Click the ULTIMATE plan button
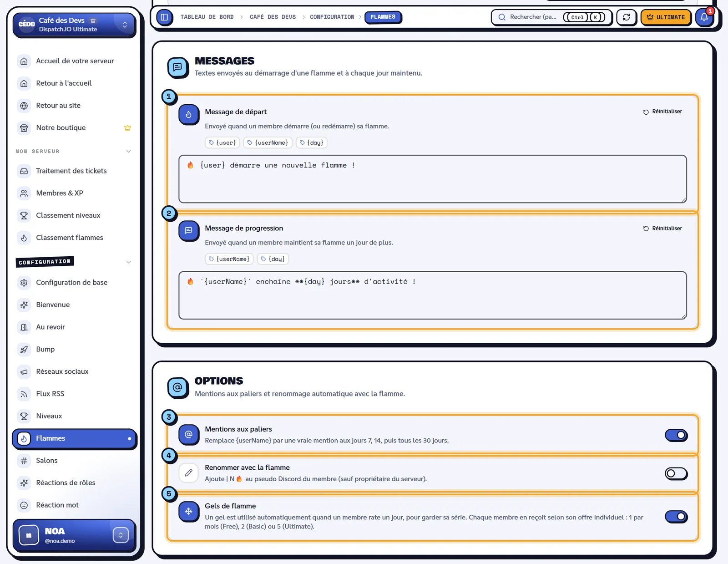The width and height of the screenshot is (728, 564). (x=666, y=17)
